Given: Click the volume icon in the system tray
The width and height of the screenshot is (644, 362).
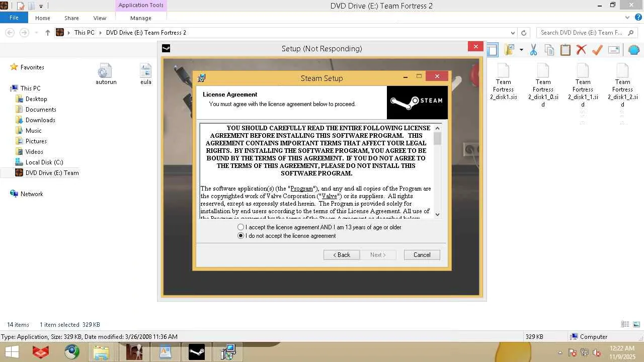Looking at the screenshot, I should (597, 352).
